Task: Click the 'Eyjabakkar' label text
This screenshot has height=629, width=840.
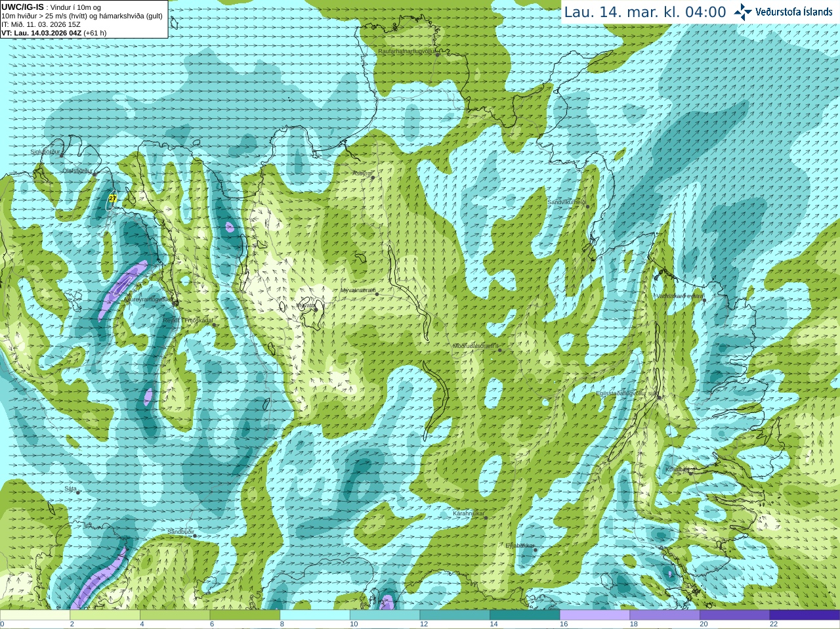Action: (x=520, y=546)
